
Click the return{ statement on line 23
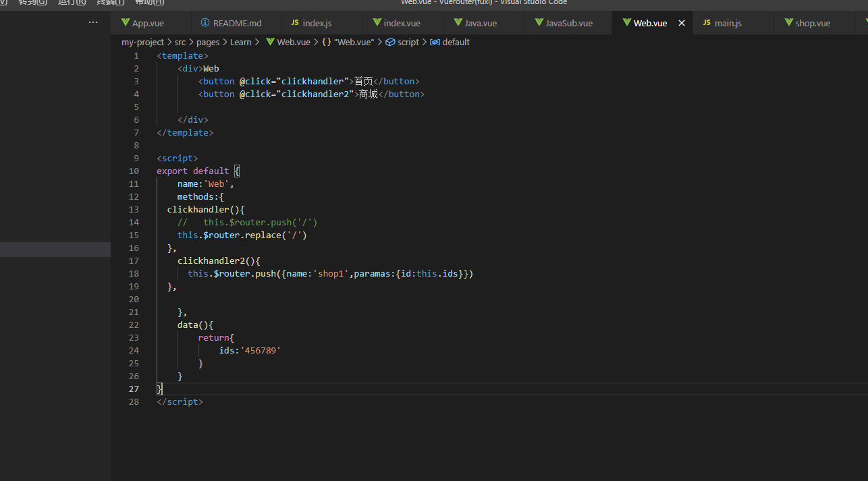[216, 338]
